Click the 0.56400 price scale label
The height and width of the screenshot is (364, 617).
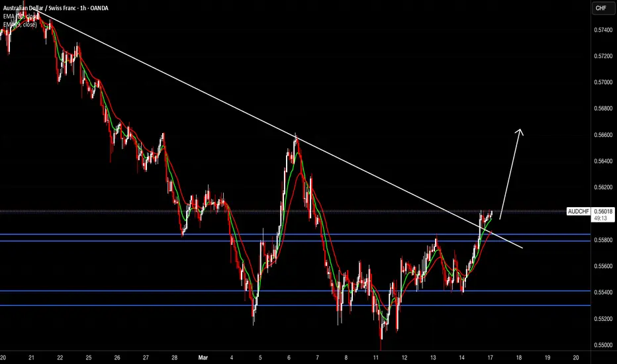pyautogui.click(x=603, y=161)
